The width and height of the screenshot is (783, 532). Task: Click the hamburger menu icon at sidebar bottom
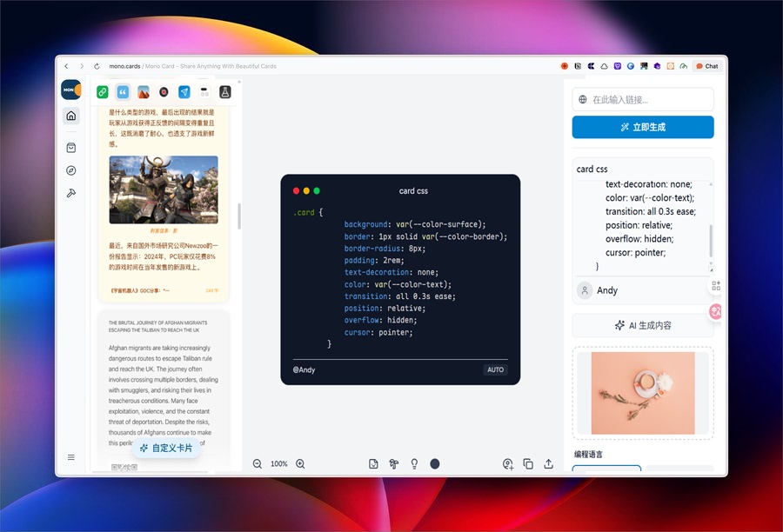(71, 457)
